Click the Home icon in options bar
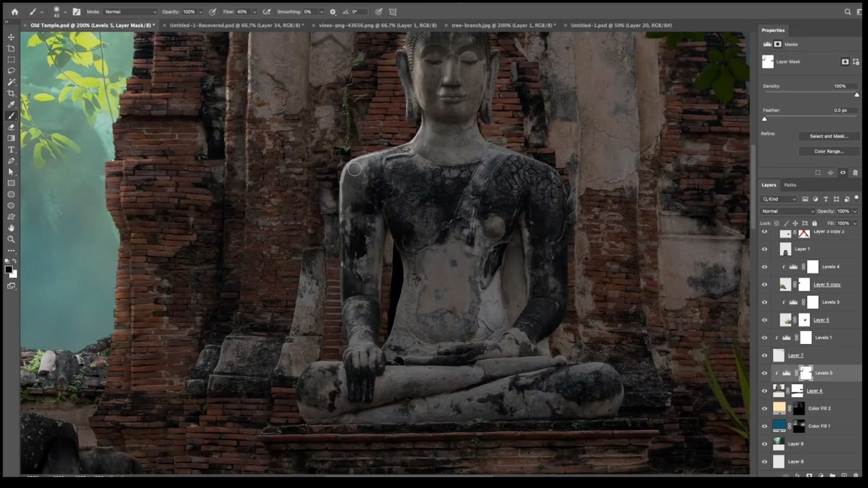Screen dimensions: 868x488 point(14,12)
